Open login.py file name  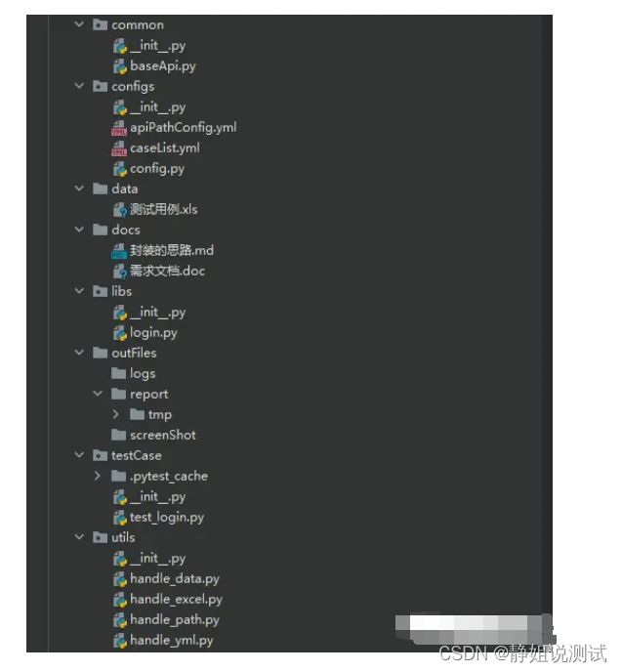coord(153,332)
